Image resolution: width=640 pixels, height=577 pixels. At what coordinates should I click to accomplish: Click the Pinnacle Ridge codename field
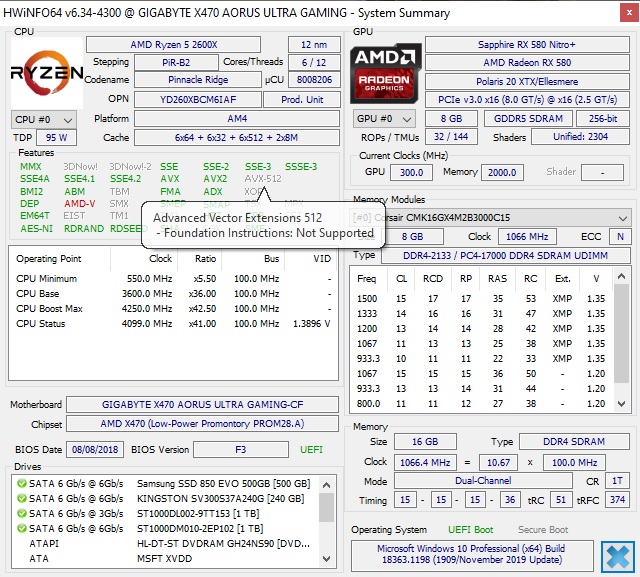pyautogui.click(x=198, y=80)
